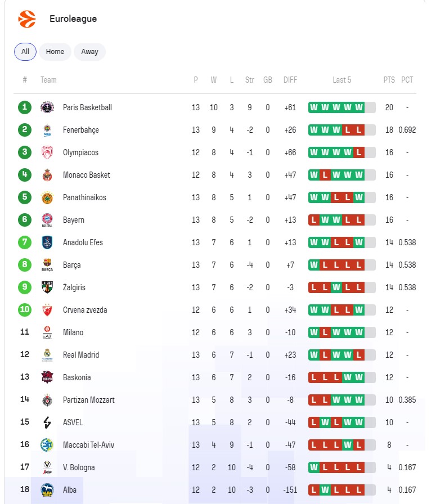
Task: Click the Euroleague logo icon
Action: click(26, 19)
